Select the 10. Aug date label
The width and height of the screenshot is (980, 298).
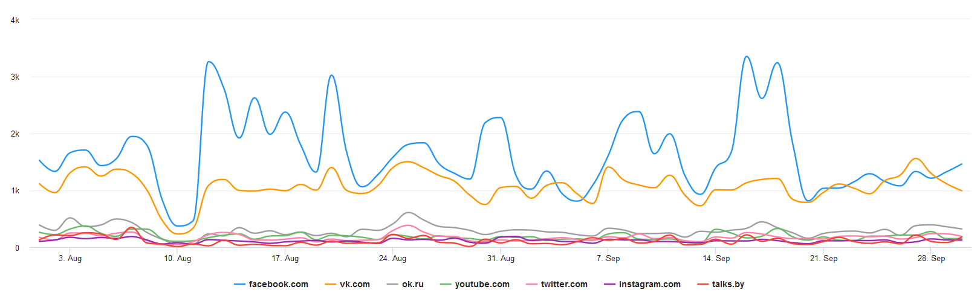click(x=178, y=258)
